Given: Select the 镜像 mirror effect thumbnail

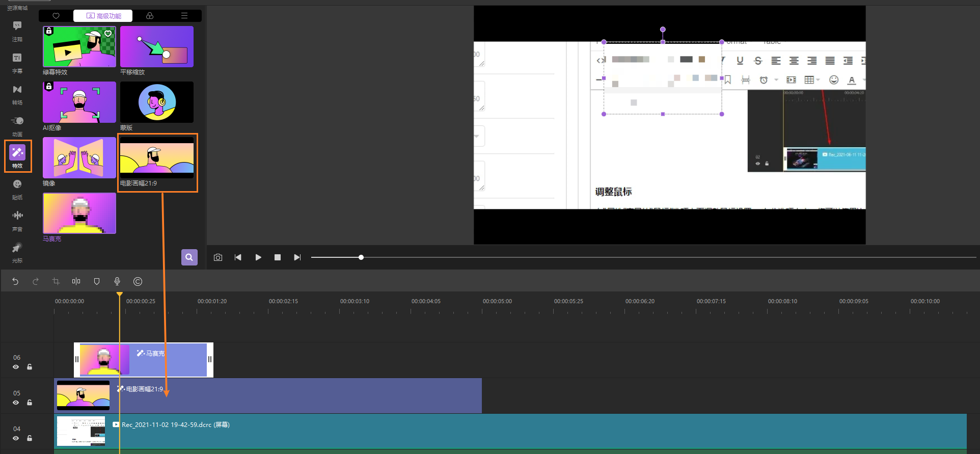Looking at the screenshot, I should [79, 157].
